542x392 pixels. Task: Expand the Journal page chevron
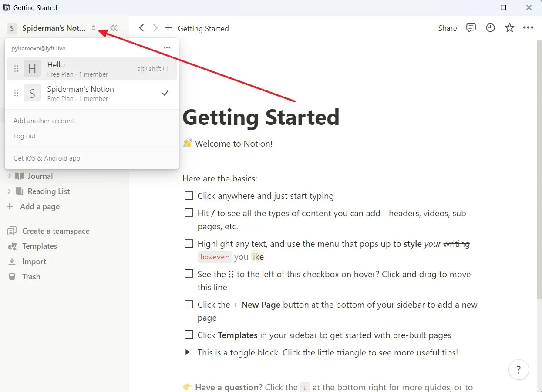10,176
